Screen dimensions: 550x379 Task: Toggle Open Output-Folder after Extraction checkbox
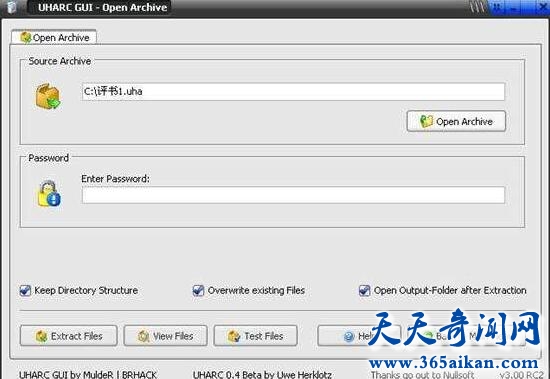364,291
